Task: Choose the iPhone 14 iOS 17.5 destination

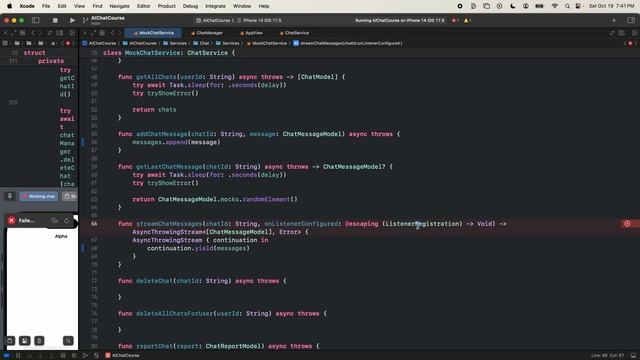Action: (260, 20)
